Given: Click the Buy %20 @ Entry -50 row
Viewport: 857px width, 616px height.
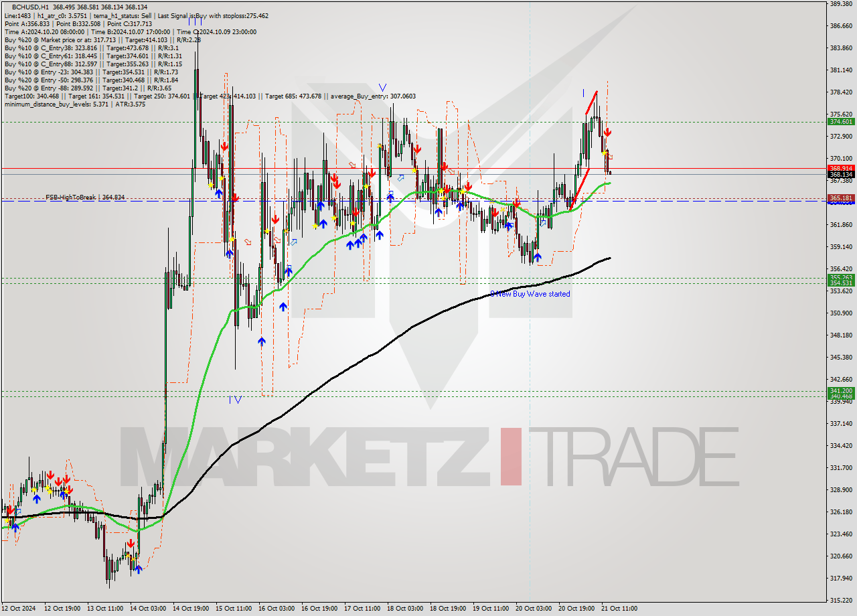Looking at the screenshot, I should [91, 80].
